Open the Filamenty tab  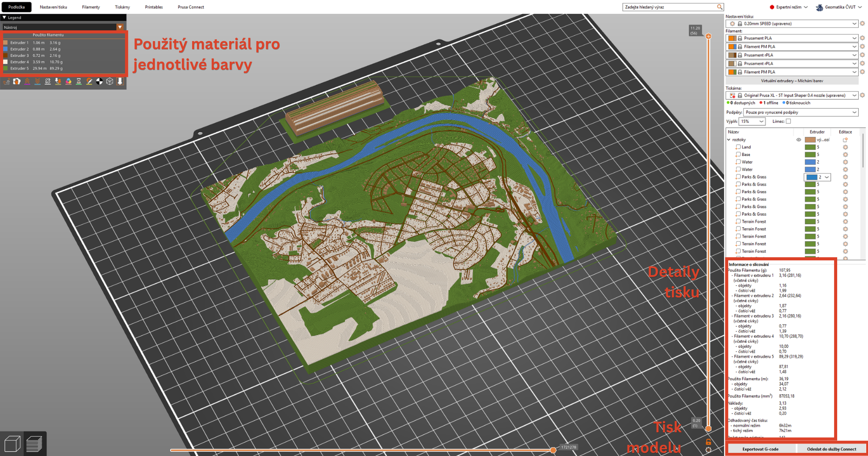(x=91, y=7)
